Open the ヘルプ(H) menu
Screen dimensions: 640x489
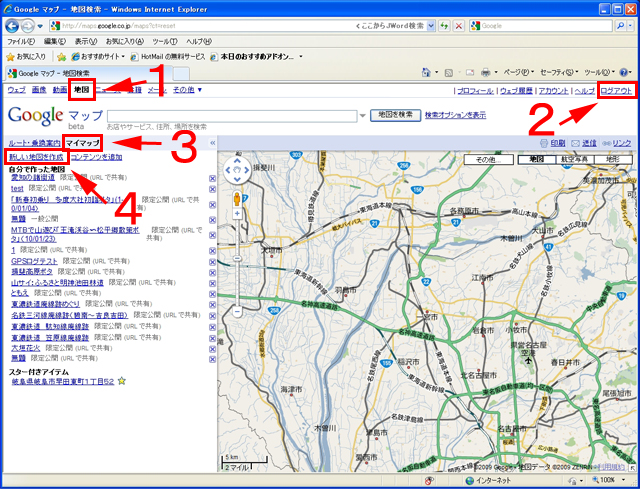pyautogui.click(x=199, y=42)
